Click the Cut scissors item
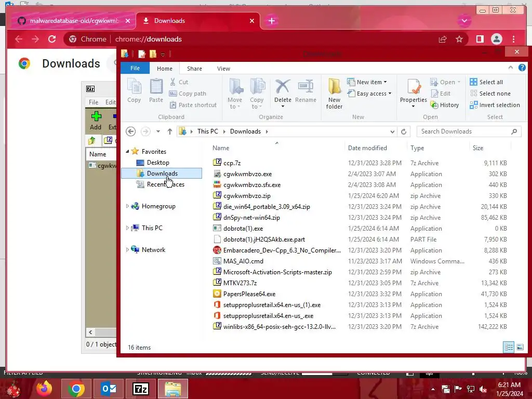 click(179, 82)
